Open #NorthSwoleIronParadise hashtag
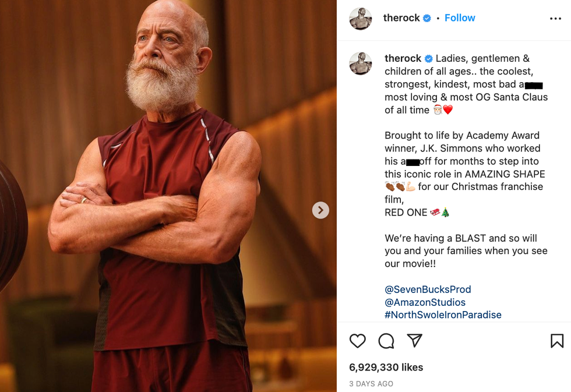The image size is (571, 392). pyautogui.click(x=443, y=315)
